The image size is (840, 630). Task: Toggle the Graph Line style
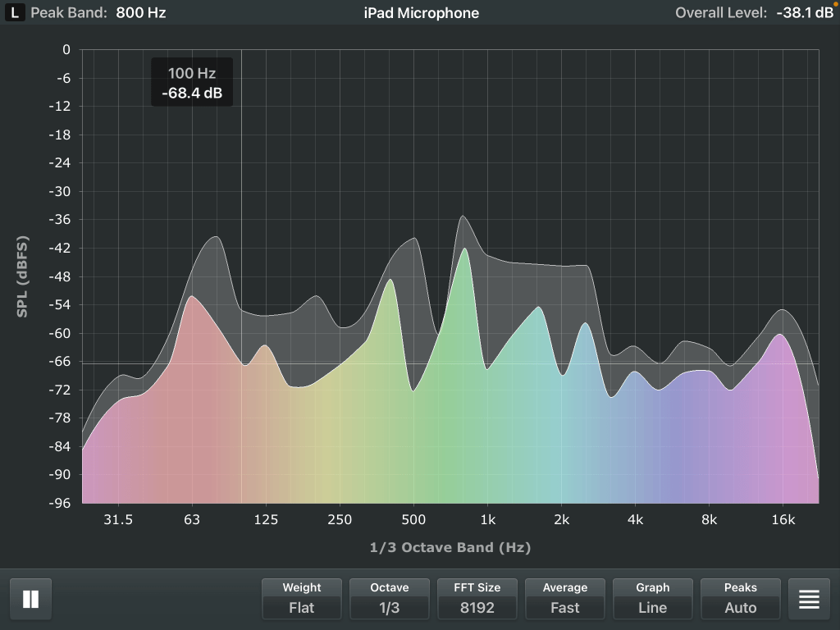coord(652,599)
